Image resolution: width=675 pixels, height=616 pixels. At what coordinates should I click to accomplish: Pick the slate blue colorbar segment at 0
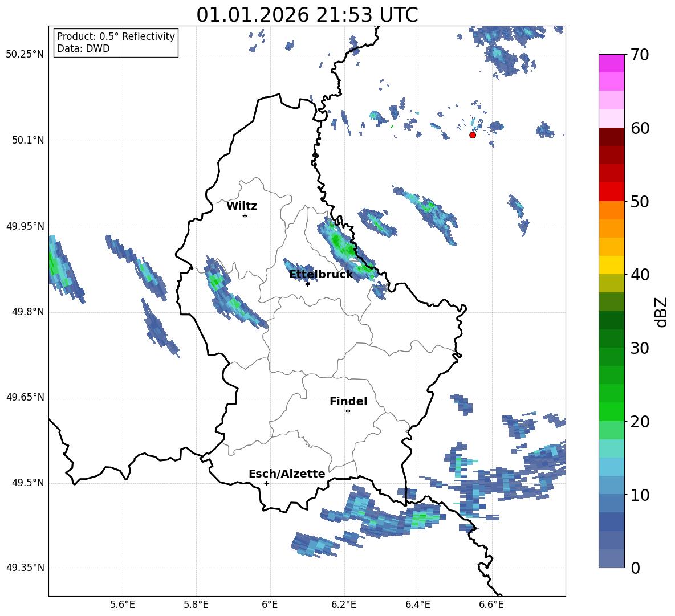611,558
